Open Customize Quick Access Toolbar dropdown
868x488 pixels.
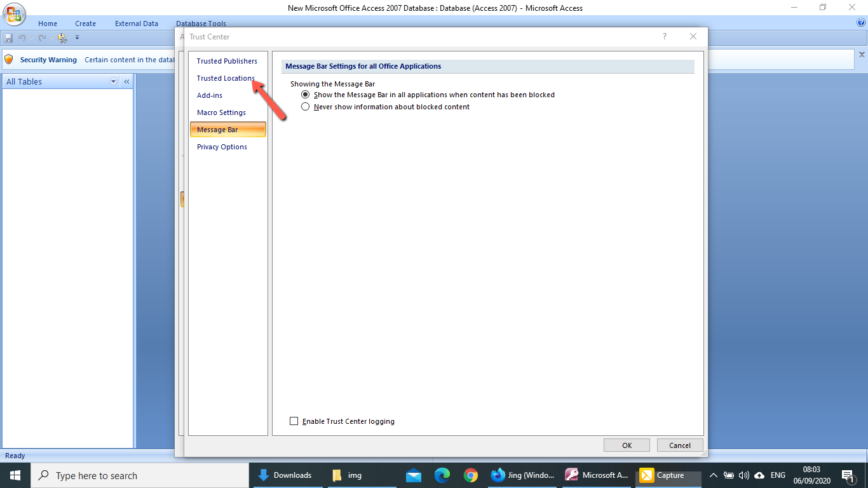tap(77, 38)
